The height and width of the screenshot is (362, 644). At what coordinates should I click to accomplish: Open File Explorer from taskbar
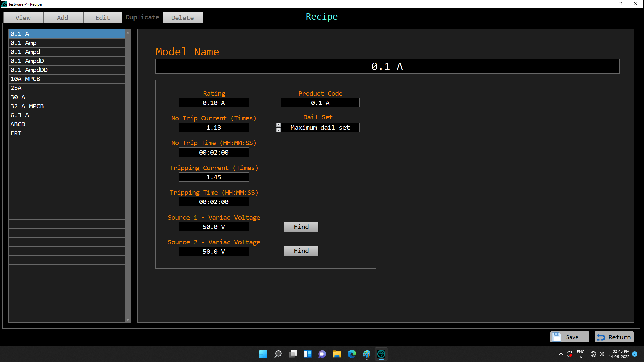click(x=337, y=354)
